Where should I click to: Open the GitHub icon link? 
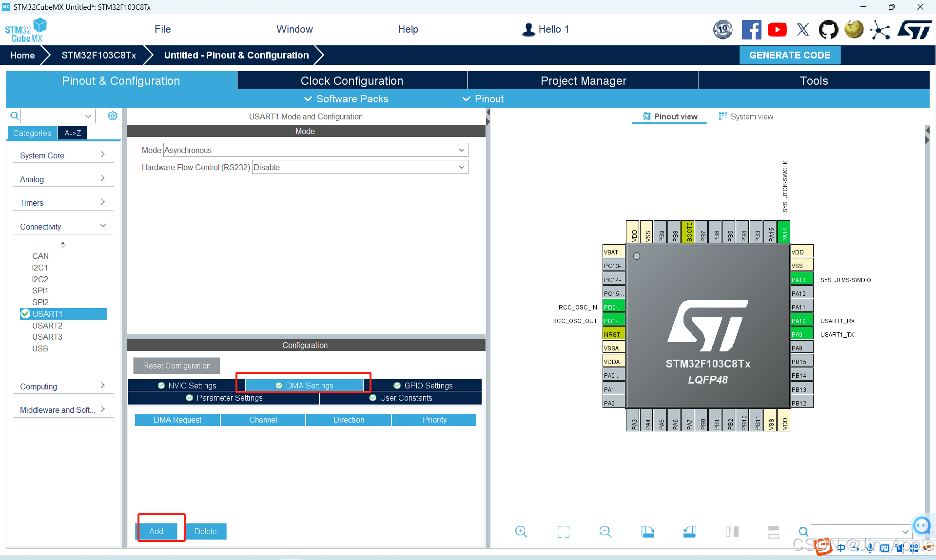[828, 30]
